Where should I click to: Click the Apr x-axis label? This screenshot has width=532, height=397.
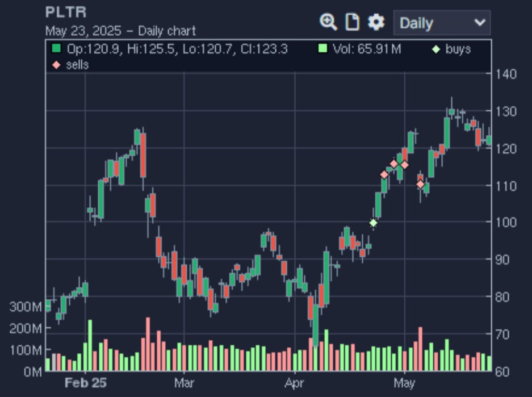click(x=295, y=383)
